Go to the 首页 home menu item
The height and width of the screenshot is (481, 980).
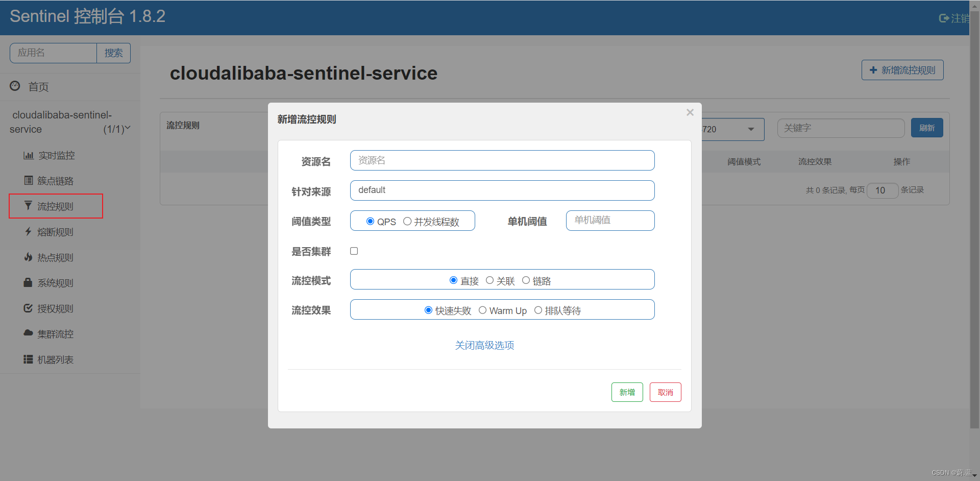[x=38, y=87]
